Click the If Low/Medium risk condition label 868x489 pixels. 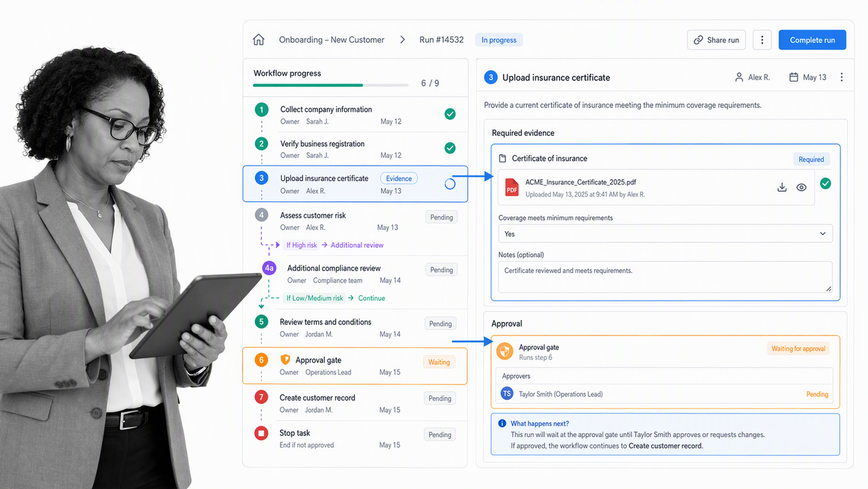pos(315,298)
